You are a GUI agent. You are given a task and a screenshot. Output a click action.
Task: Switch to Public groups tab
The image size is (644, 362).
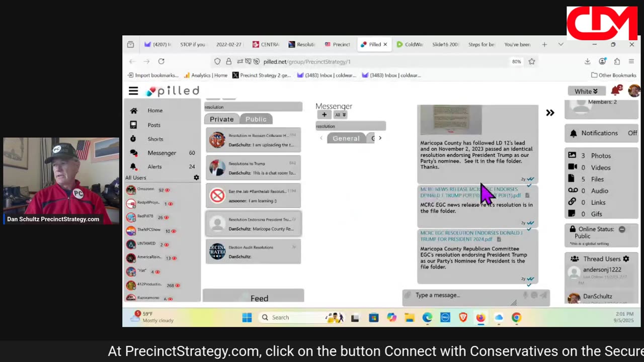click(256, 119)
